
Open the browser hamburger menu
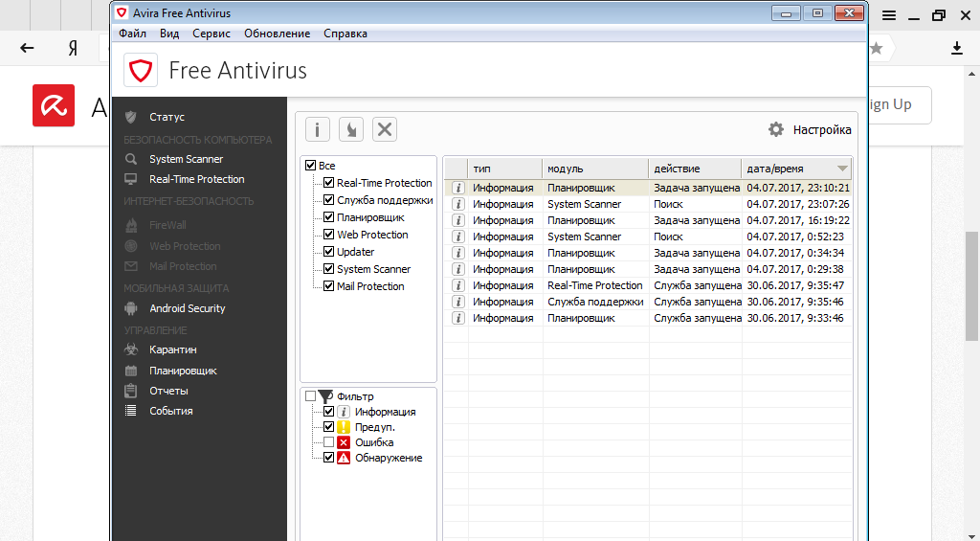889,15
